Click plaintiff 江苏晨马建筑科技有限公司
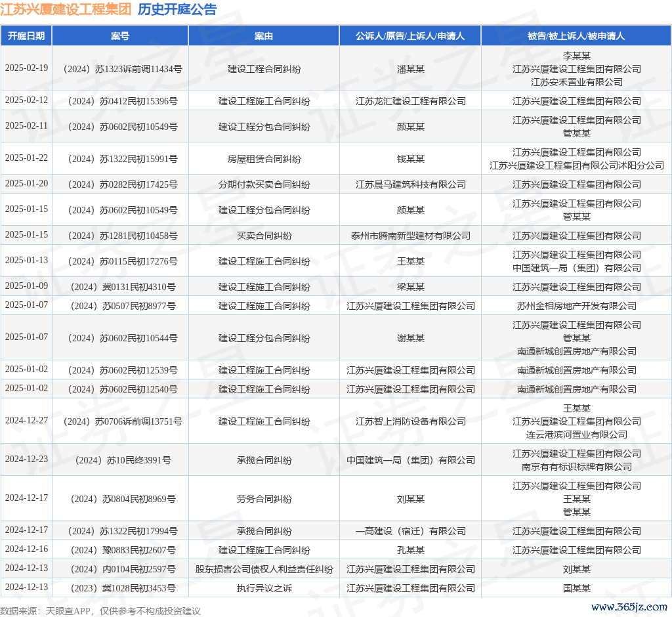The image size is (672, 617). (411, 185)
